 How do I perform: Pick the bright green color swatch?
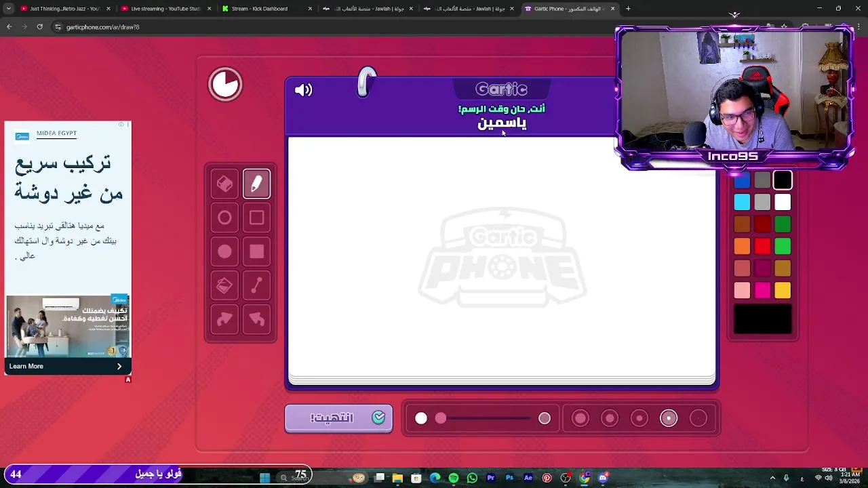(783, 246)
